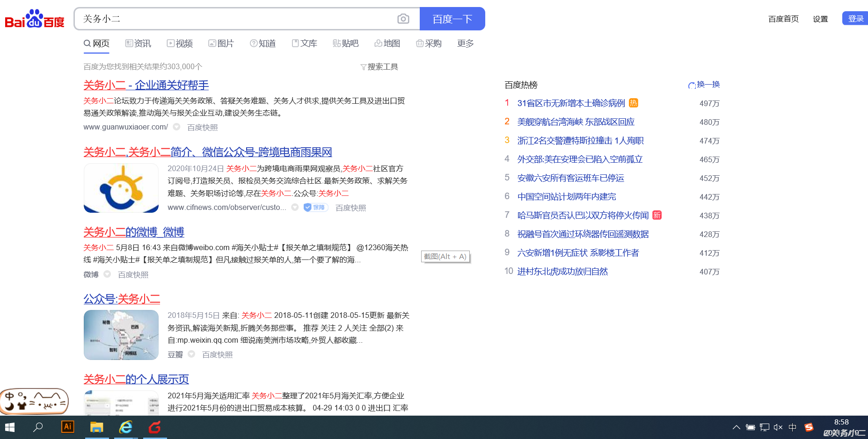Open hot topic 哈马斯官员否认巴以双方将停火传闻
This screenshot has height=439, width=868.
pos(583,216)
